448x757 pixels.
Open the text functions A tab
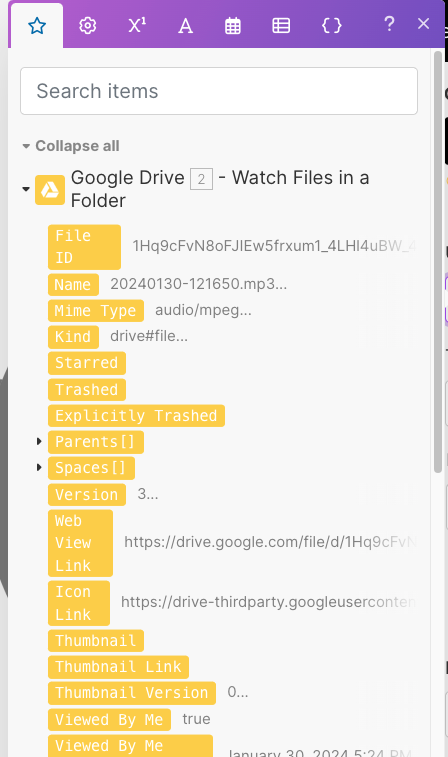(185, 26)
